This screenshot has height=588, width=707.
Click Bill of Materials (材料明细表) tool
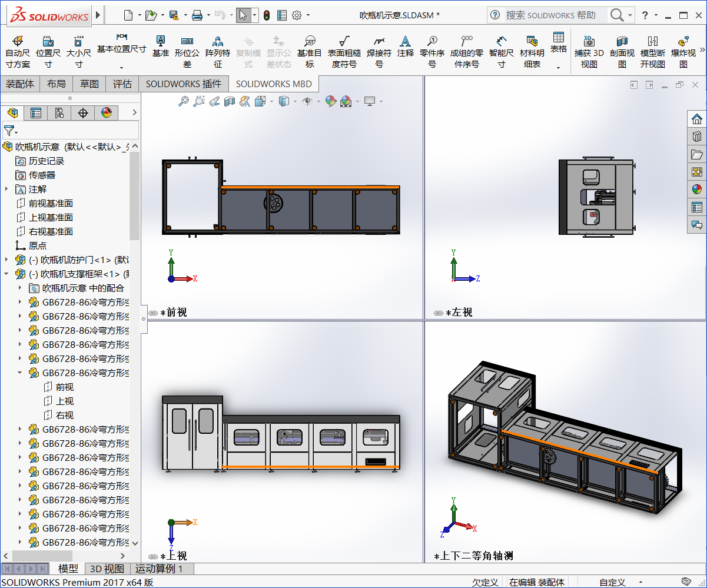[x=532, y=51]
